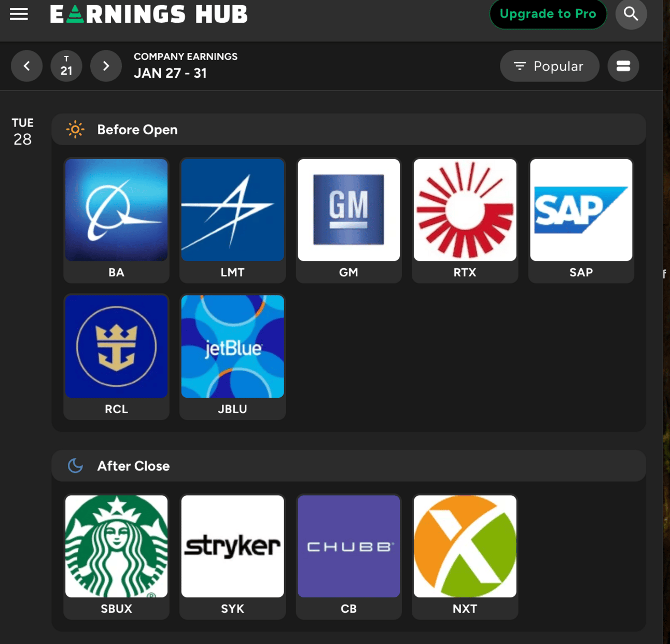Click the JBLU ticker label

coord(232,409)
